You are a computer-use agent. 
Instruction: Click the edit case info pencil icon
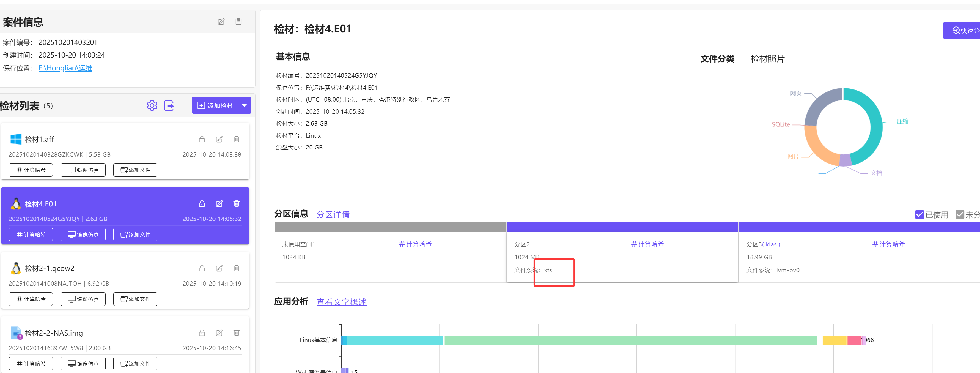(221, 22)
